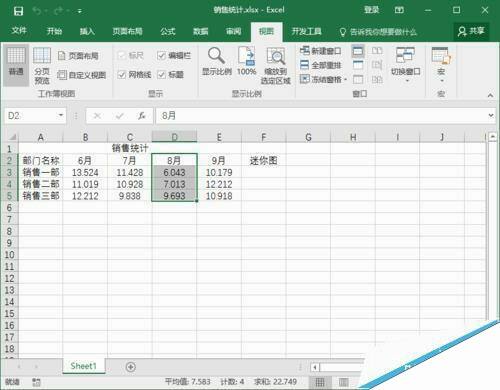Image resolution: width=500 pixels, height=390 pixels.
Task: Switch to the 数据 tab
Action: coord(201,31)
